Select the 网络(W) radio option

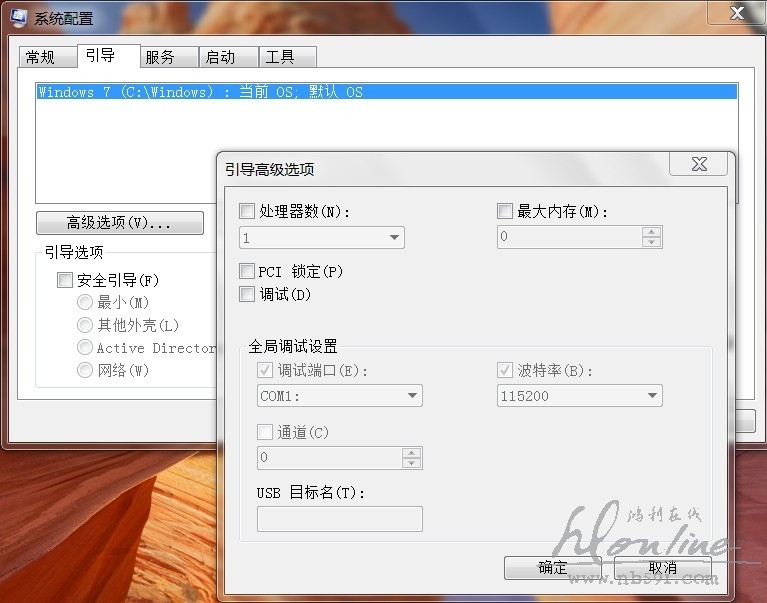pos(85,370)
